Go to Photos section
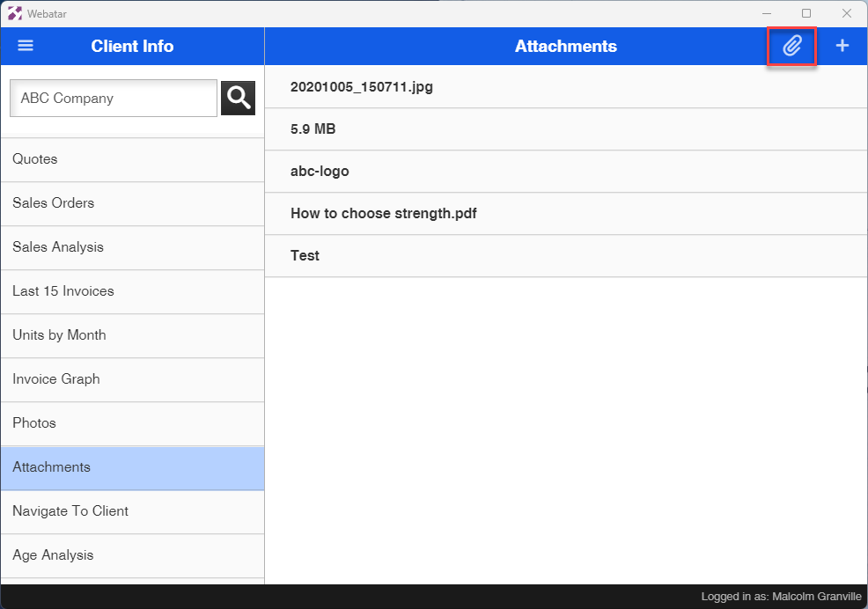868x609 pixels. click(x=132, y=423)
